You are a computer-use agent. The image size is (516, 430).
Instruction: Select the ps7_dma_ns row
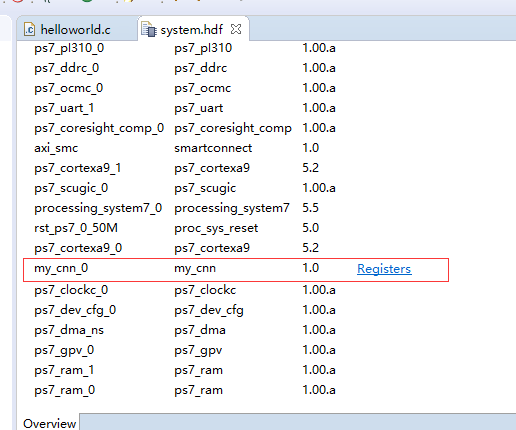69,330
